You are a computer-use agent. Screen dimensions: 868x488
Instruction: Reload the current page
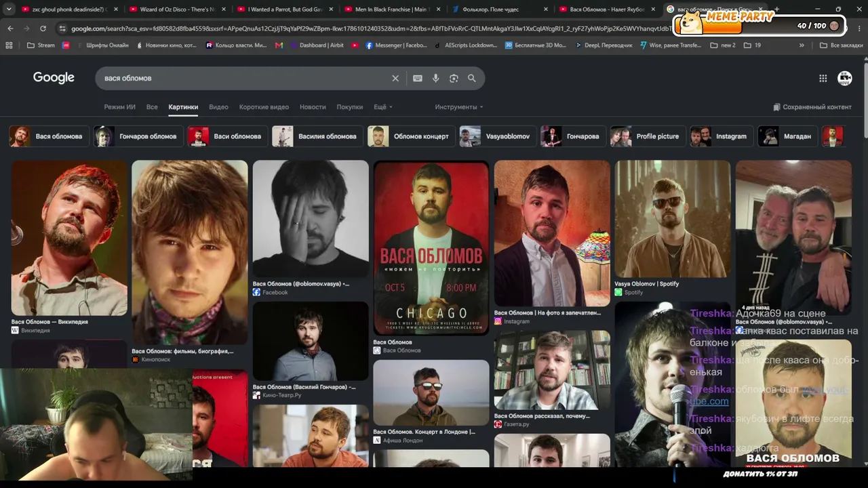[43, 28]
